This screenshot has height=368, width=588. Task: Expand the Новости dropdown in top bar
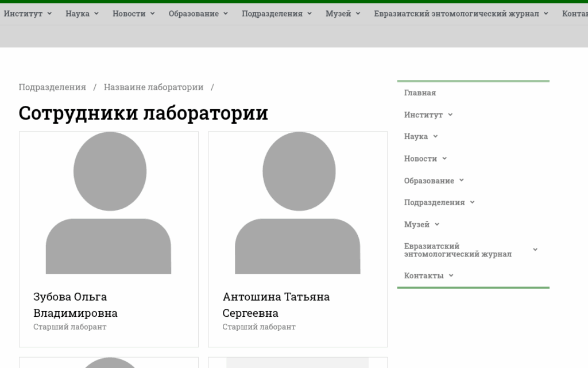coord(133,14)
